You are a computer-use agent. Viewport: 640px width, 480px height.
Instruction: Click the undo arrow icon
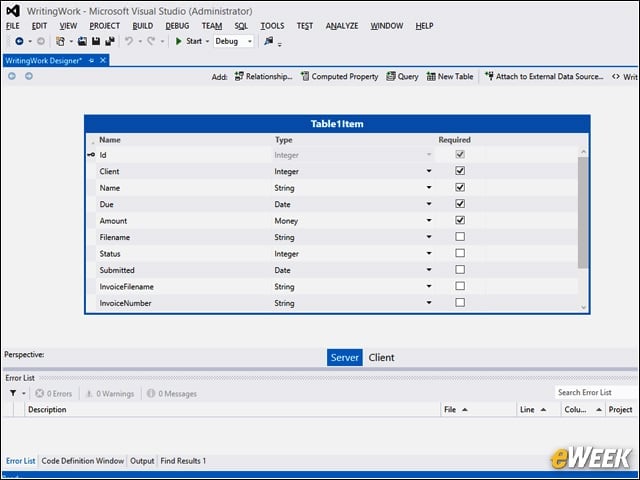(x=129, y=41)
